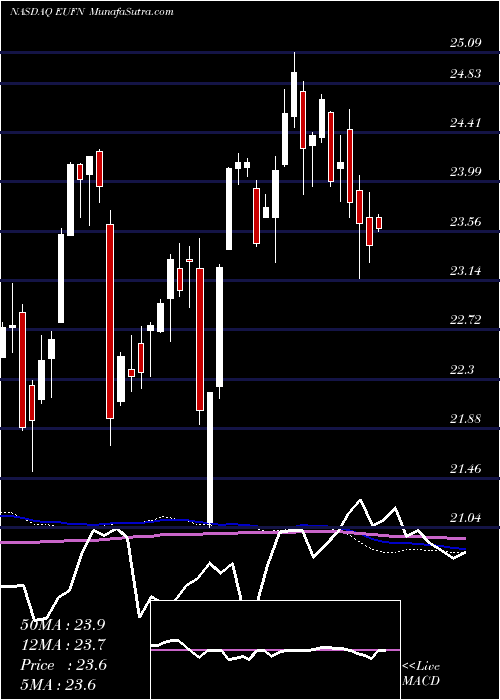Select the 23.14 price level label

466,271
